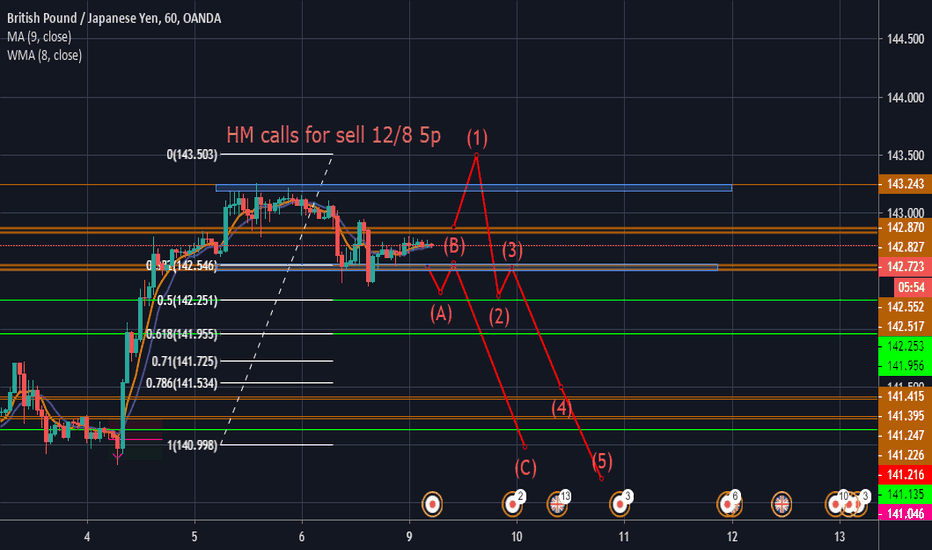932x550 pixels.
Task: Click the (C) wave label
Action: pos(525,467)
